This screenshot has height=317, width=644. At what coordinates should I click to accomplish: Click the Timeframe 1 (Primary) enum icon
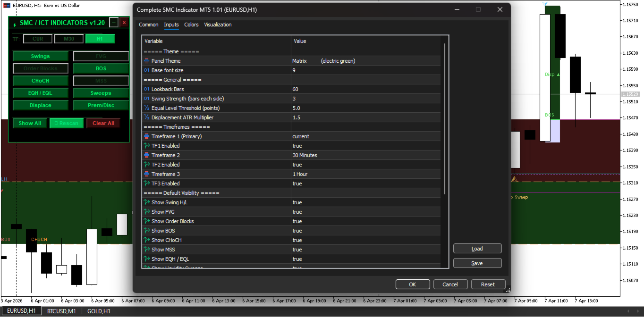pos(146,136)
